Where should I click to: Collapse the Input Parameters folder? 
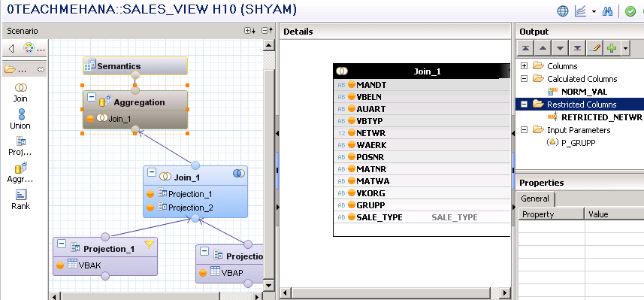[x=524, y=130]
